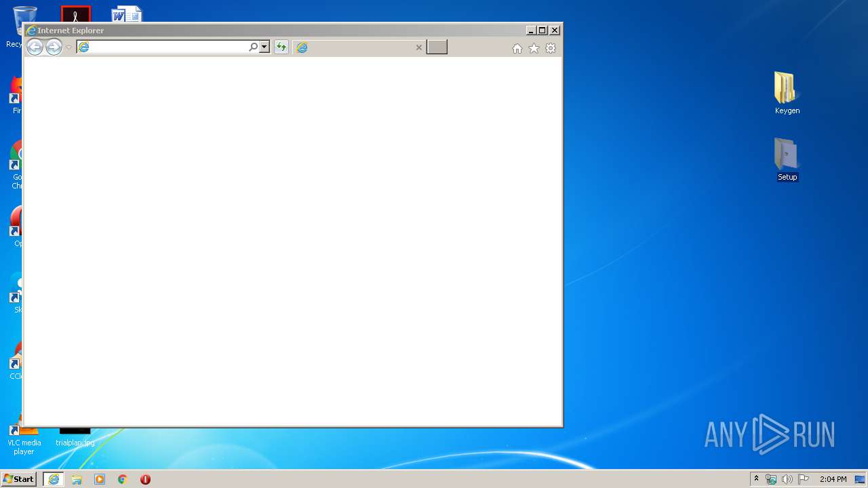
Task: Click the forward arrow in Internet Explorer
Action: [54, 47]
